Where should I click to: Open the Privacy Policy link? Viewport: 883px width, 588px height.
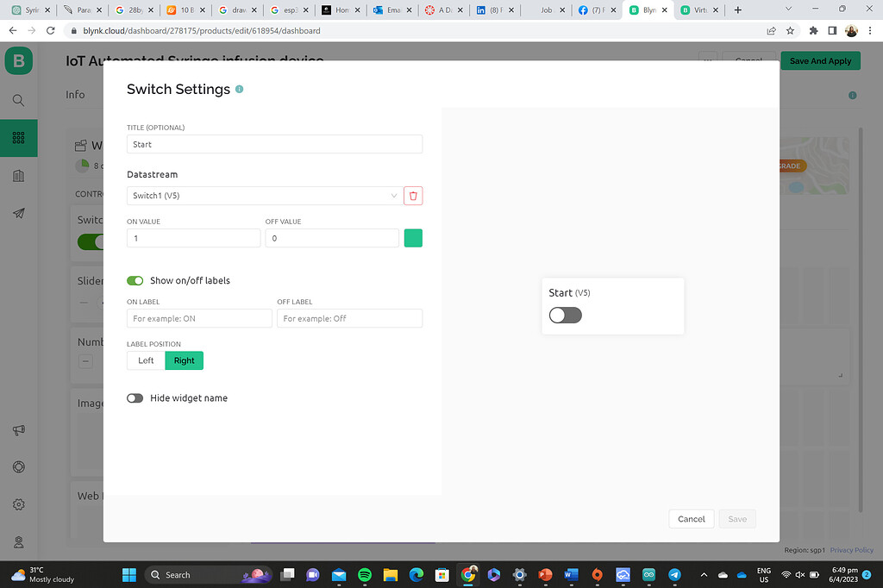click(851, 550)
